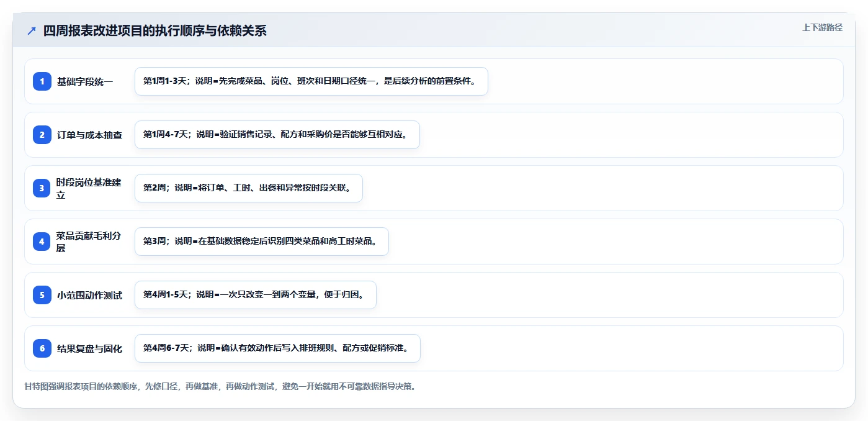868x421 pixels.
Task: Click the arrow icon beside the project title
Action: (x=31, y=31)
